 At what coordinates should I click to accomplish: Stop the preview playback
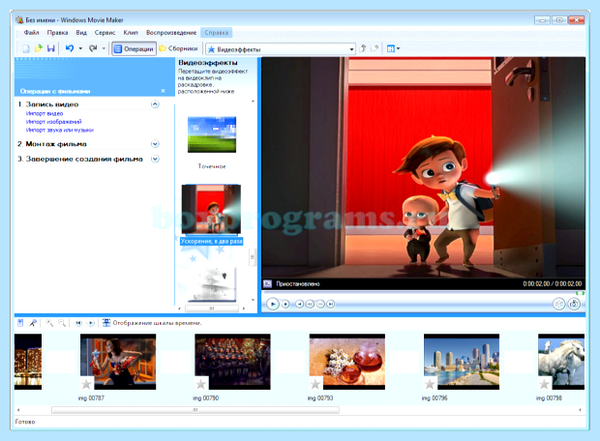(285, 304)
